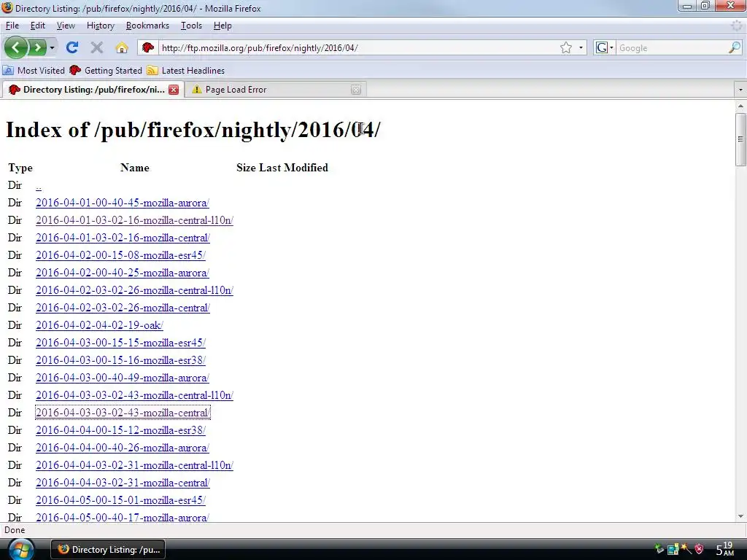Open 2016-04-03-00-15-15-mozilla-esr45 directory

[x=120, y=343]
